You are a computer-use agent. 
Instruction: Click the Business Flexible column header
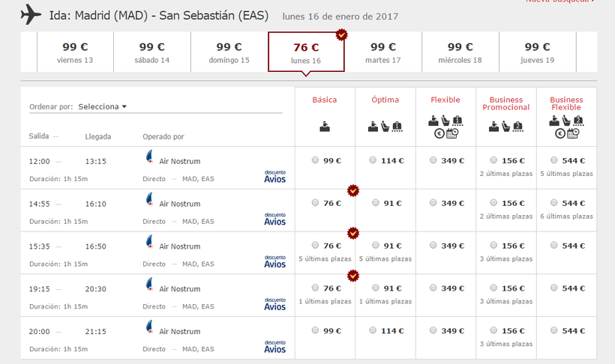[x=566, y=103]
